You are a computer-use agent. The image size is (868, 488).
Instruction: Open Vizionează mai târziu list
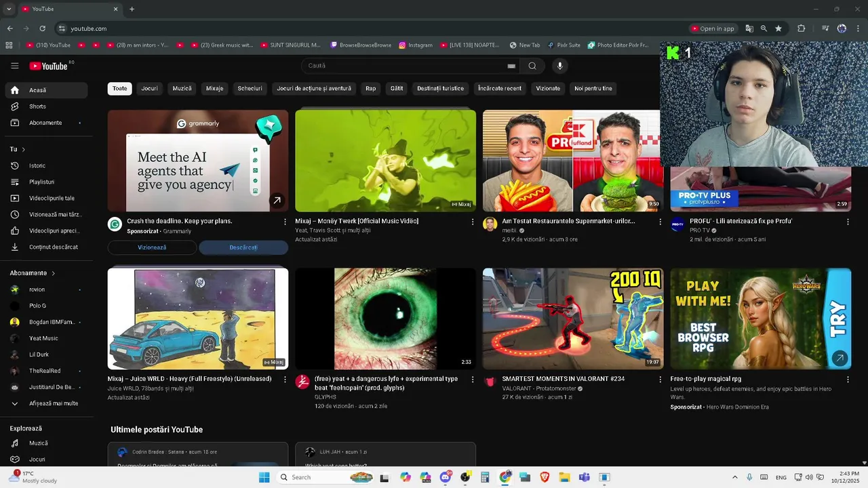46,214
